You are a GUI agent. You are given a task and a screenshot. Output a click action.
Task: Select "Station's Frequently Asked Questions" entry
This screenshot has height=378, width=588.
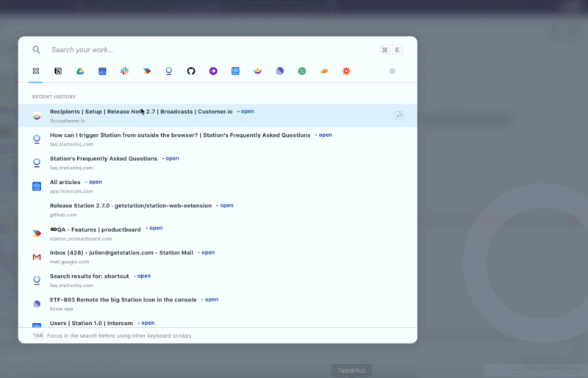tap(218, 163)
